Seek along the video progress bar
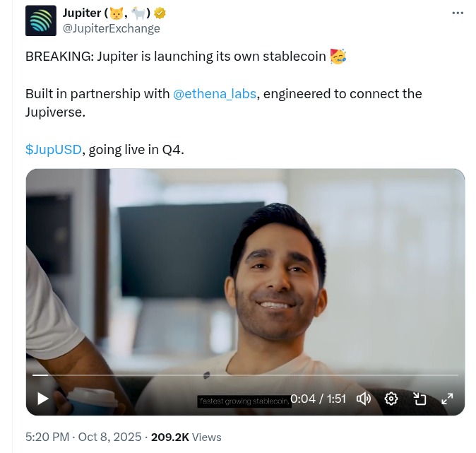 coord(245,375)
